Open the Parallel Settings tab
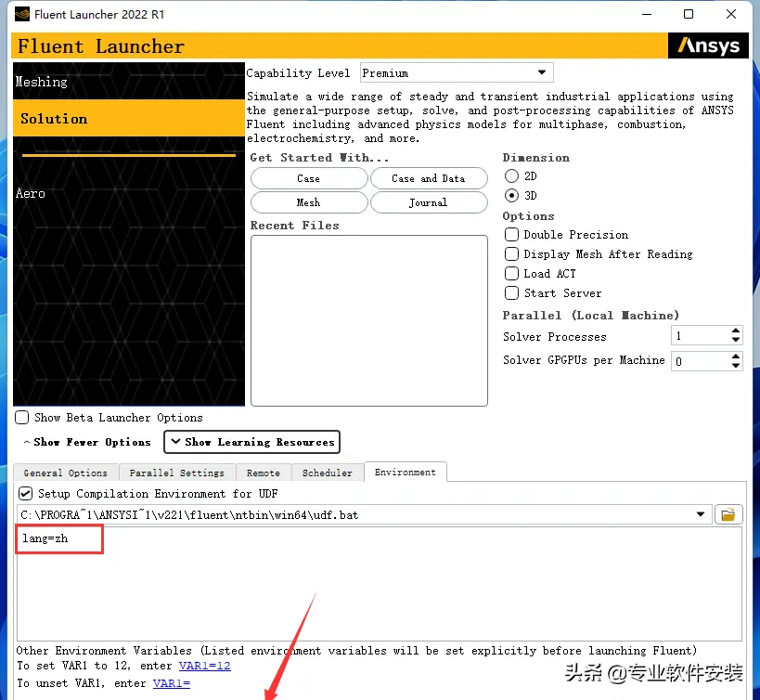 tap(177, 473)
